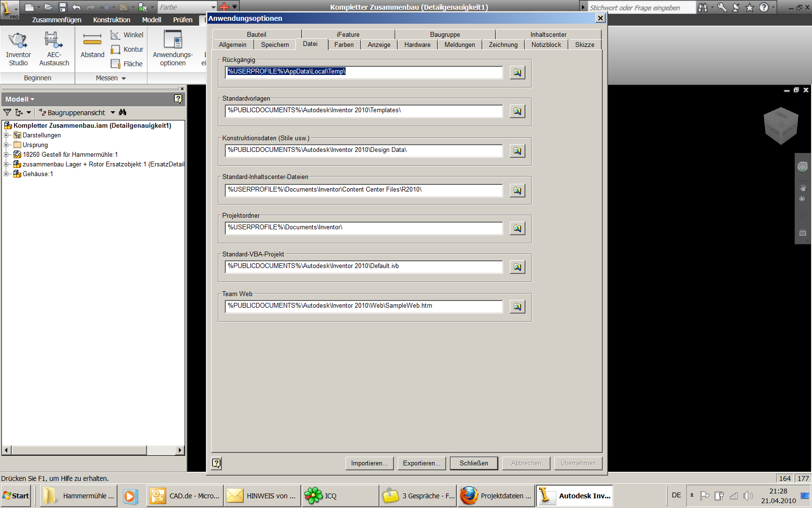Click the AEC-Austausch ribbon button
The height and width of the screenshot is (508, 812).
54,49
